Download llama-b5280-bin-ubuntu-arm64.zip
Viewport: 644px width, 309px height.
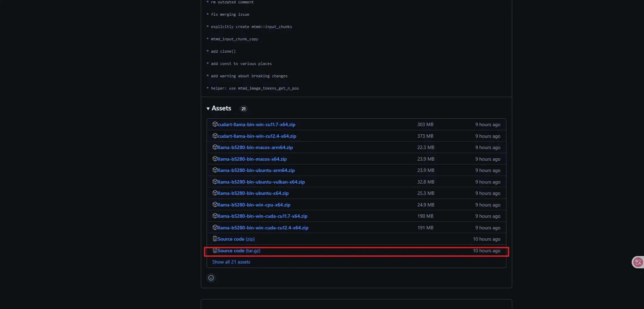click(x=256, y=170)
